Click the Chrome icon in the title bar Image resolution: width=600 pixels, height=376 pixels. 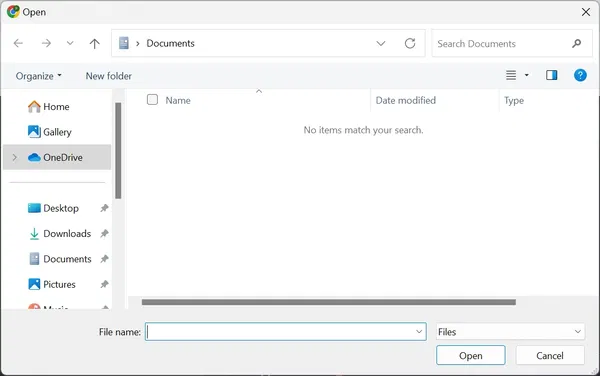point(13,12)
